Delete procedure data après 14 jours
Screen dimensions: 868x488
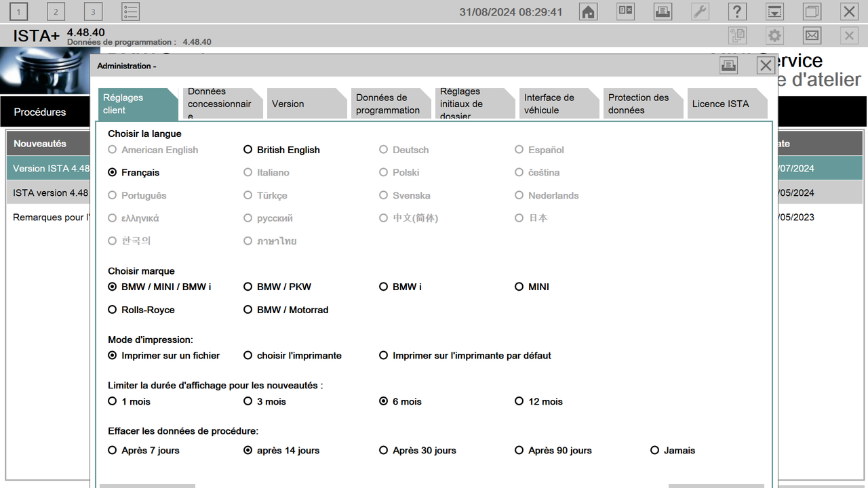pos(281,450)
